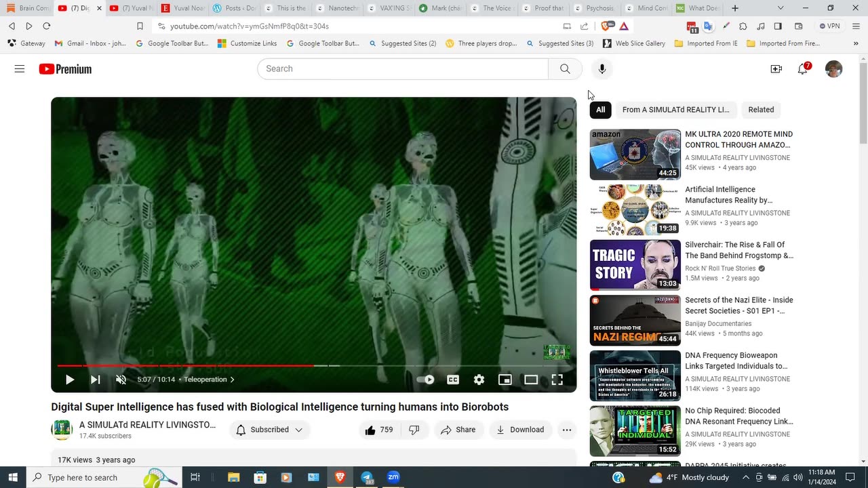Open No Chip Required video thumbnail
868x488 pixels.
(x=635, y=431)
